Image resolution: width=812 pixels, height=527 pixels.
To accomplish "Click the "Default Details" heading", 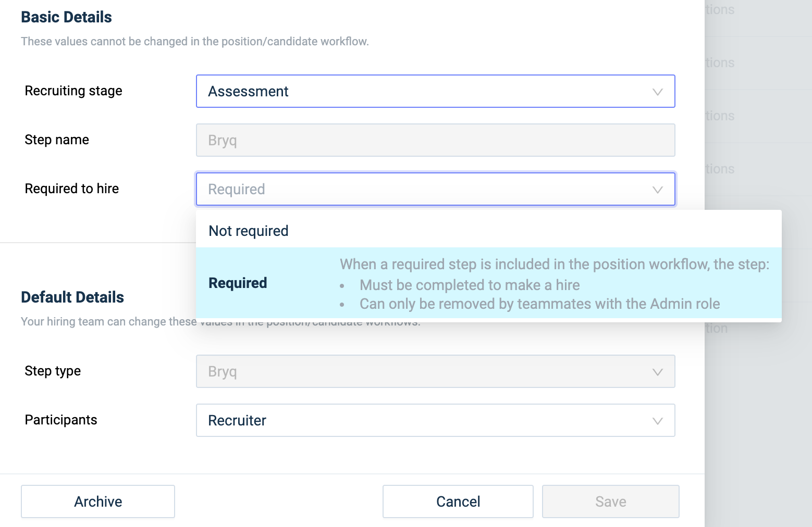I will tap(72, 297).
